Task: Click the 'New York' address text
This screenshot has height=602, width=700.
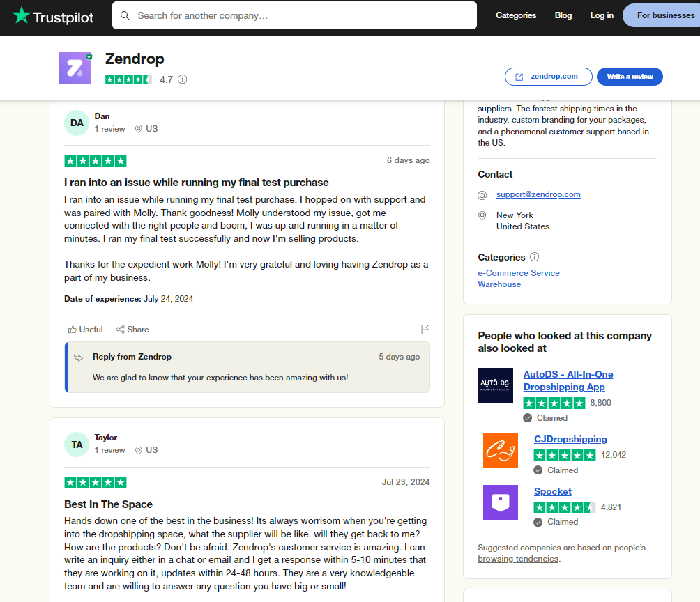Action: (x=515, y=215)
